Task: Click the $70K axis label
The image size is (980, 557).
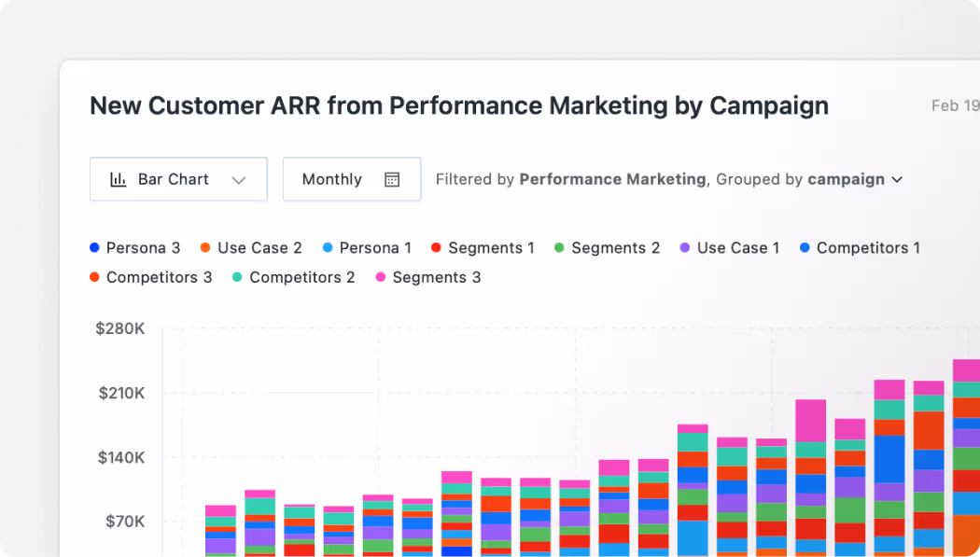Action: [124, 522]
